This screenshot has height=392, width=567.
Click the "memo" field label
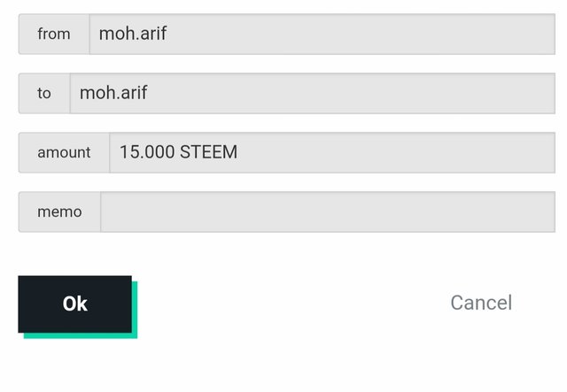(x=59, y=211)
